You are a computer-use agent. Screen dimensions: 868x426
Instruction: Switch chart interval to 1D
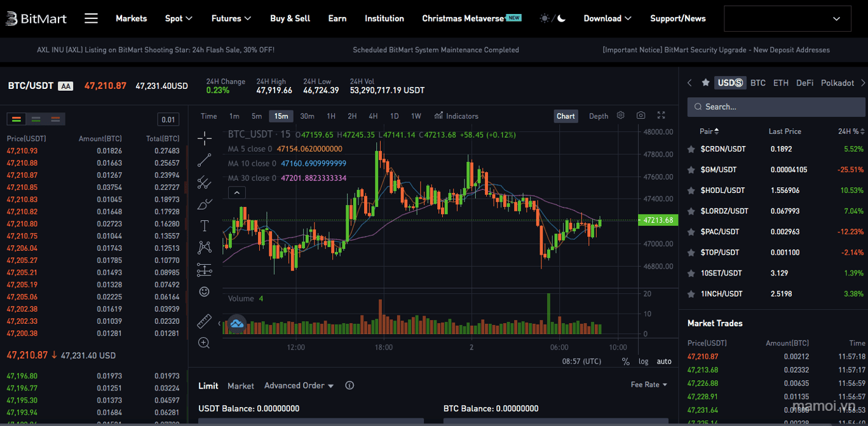(395, 116)
